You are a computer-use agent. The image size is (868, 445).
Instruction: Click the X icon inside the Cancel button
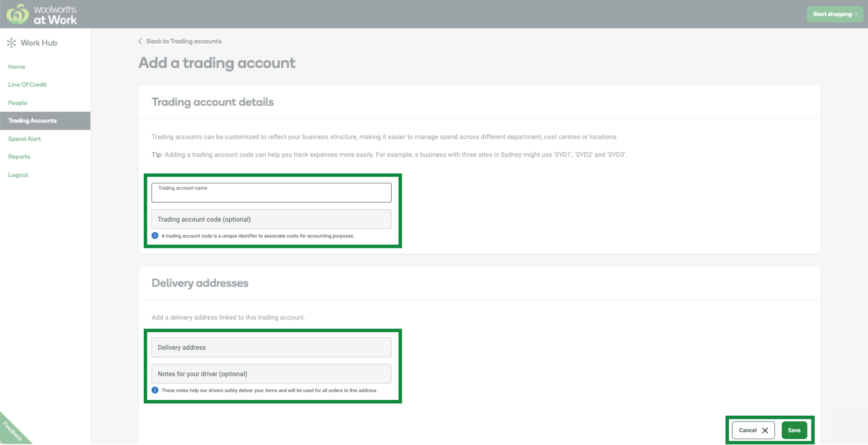click(x=765, y=430)
